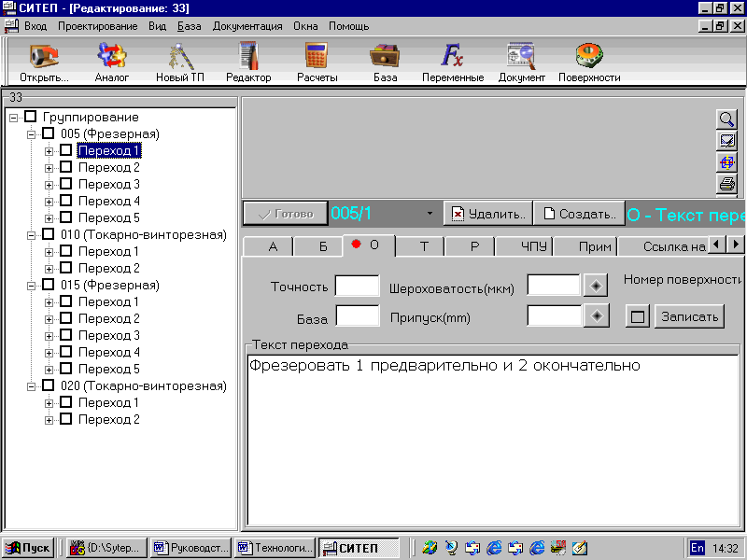The height and width of the screenshot is (560, 747).
Task: Expand Переход 1 under 005 (Фрезерная)
Action: (49, 151)
